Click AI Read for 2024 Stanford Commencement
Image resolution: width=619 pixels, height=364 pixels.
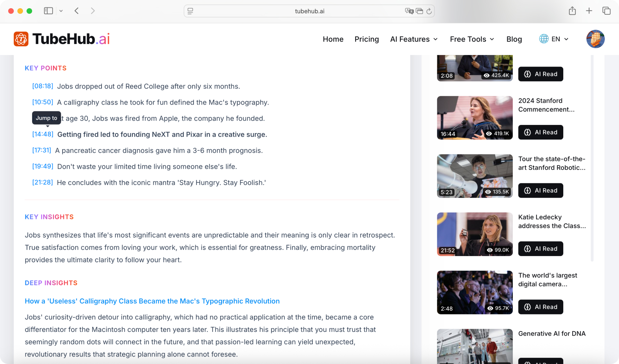click(x=540, y=132)
